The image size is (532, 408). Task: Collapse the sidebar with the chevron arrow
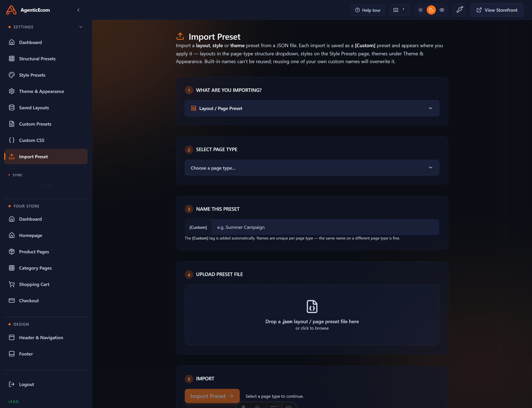(78, 10)
